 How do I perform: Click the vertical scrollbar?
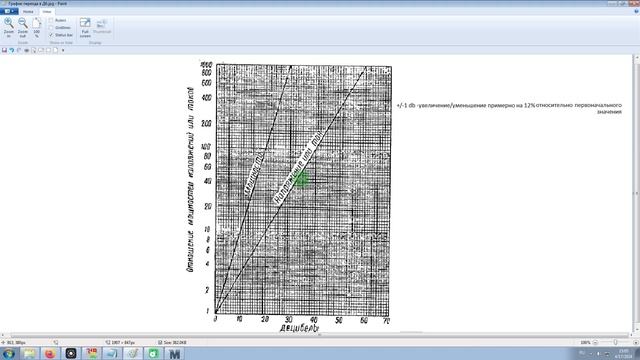[x=636, y=193]
